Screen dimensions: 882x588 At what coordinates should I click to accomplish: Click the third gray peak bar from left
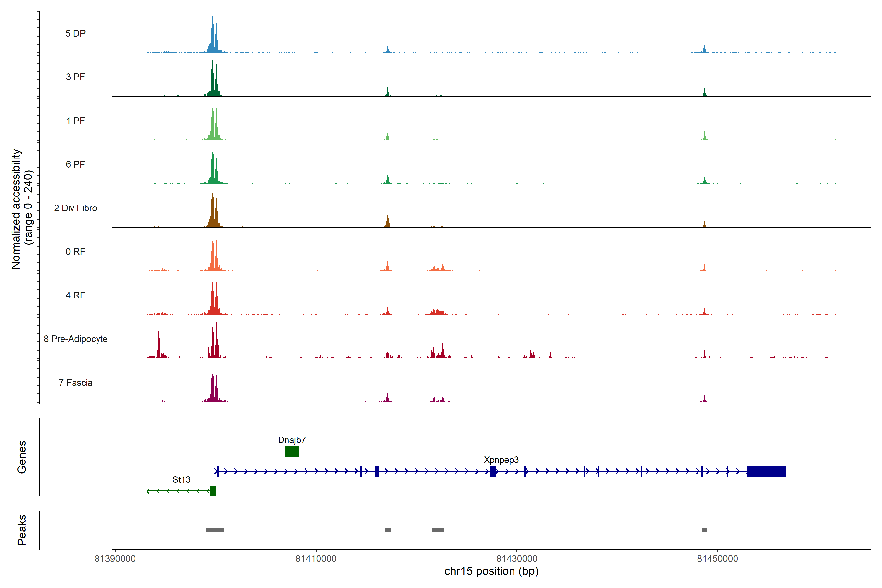click(x=438, y=530)
